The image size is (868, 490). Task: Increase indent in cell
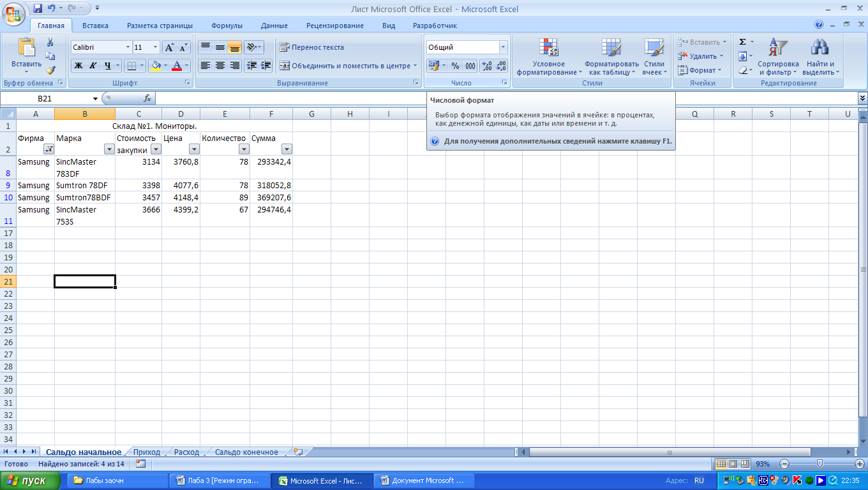pos(266,66)
